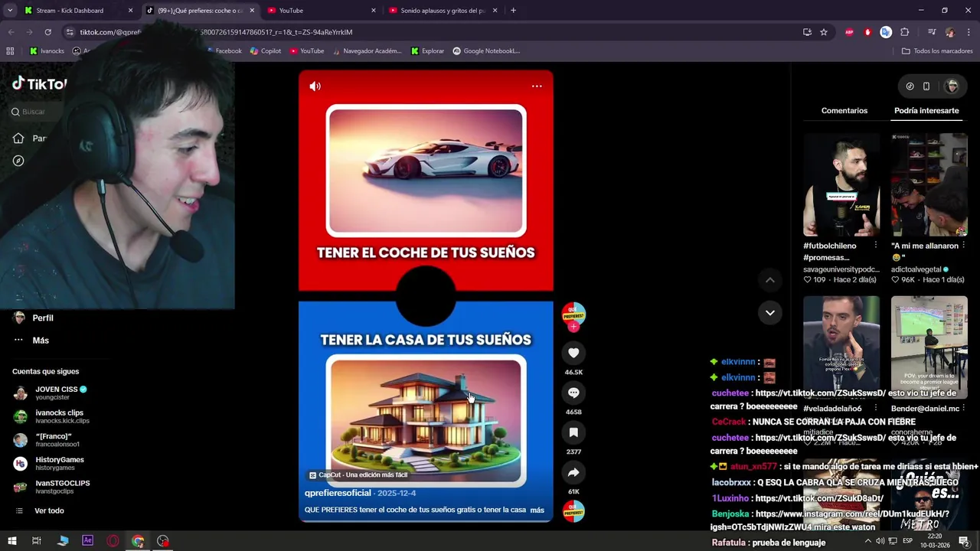This screenshot has height=551, width=980.
Task: Open the Copilot bookmark
Action: coord(265,51)
